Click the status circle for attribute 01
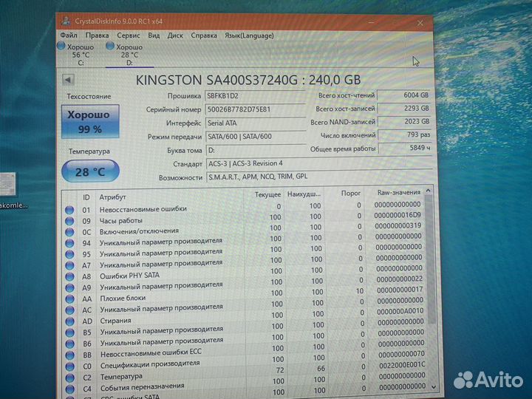 (x=69, y=210)
